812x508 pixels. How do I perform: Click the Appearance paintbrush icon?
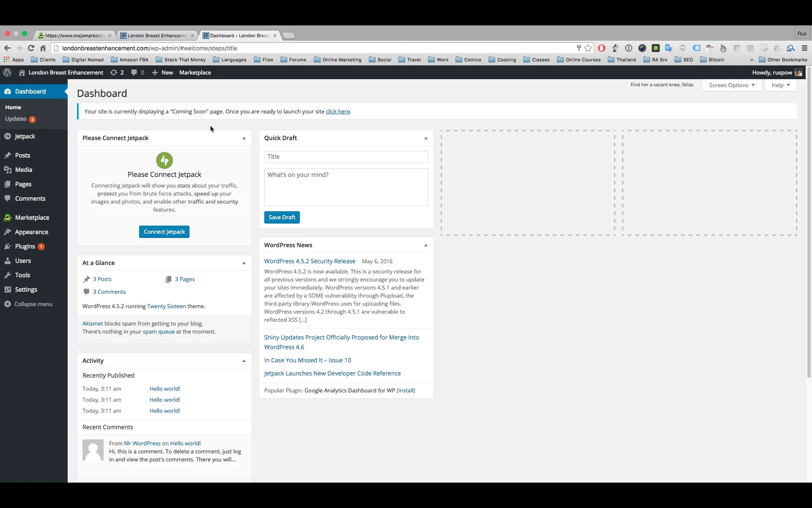(x=8, y=232)
